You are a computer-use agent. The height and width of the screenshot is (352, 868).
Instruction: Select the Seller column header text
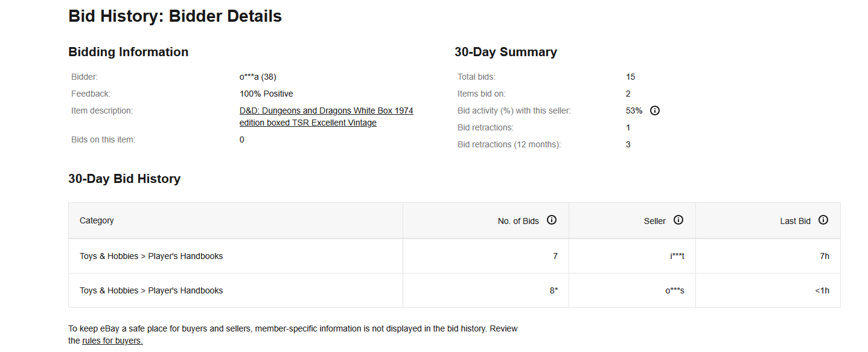[x=655, y=221]
